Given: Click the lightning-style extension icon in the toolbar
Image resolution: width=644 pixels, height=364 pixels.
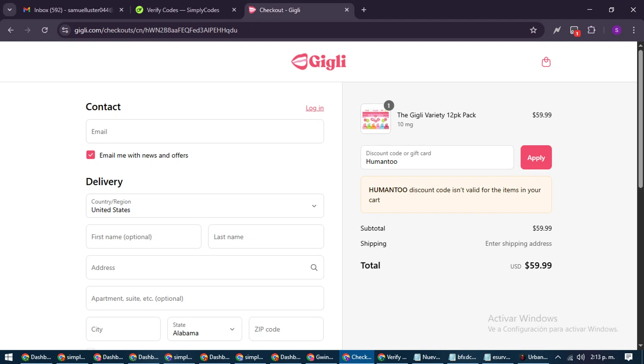Looking at the screenshot, I should [x=557, y=30].
